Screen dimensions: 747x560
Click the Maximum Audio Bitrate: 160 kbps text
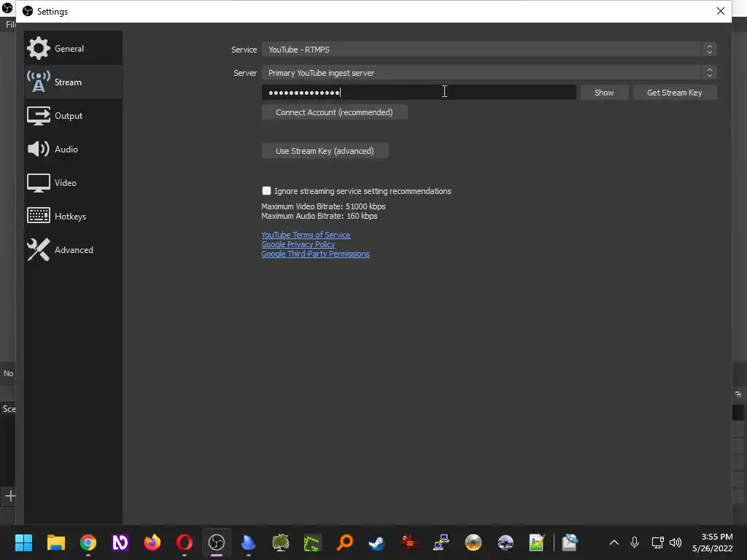pyautogui.click(x=320, y=216)
